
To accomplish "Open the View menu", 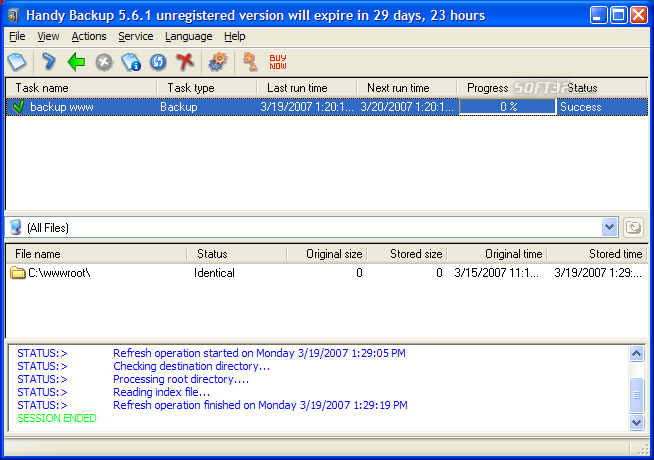I will (x=48, y=36).
